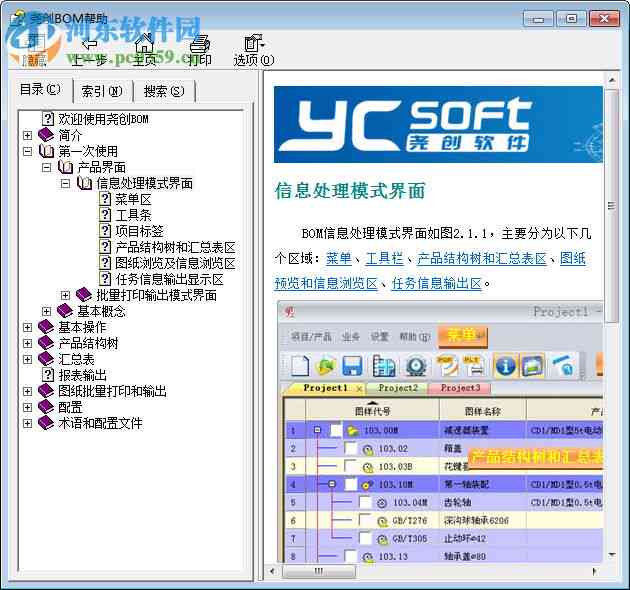Screen dimensions: 630x590
Task: Follow the 产品结构树和汇总表区 hyperlink
Action: point(482,258)
